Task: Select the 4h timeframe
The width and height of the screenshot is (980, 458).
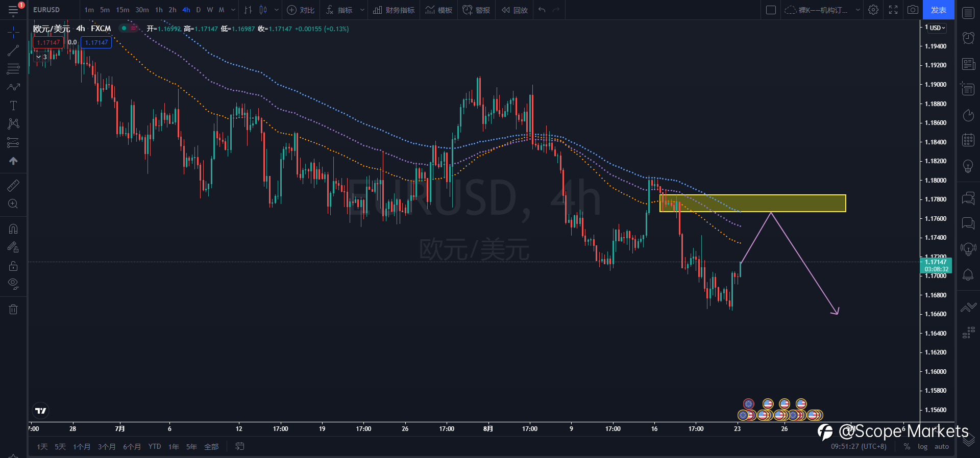Action: pyautogui.click(x=186, y=10)
